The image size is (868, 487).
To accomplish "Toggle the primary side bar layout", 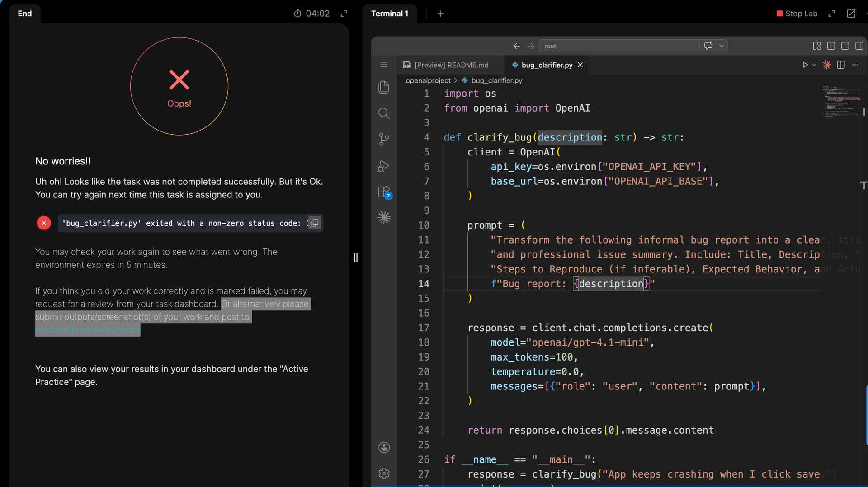I will pyautogui.click(x=831, y=46).
